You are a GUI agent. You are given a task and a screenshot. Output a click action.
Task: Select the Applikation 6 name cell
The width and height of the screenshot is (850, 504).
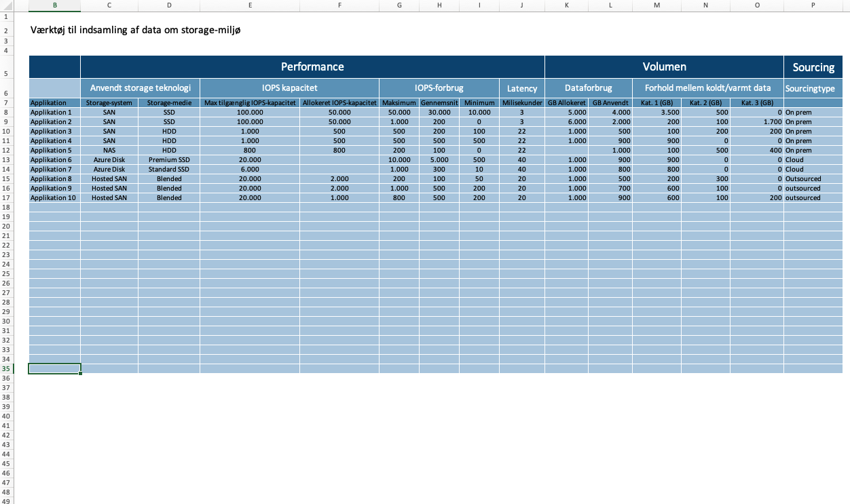click(x=51, y=160)
